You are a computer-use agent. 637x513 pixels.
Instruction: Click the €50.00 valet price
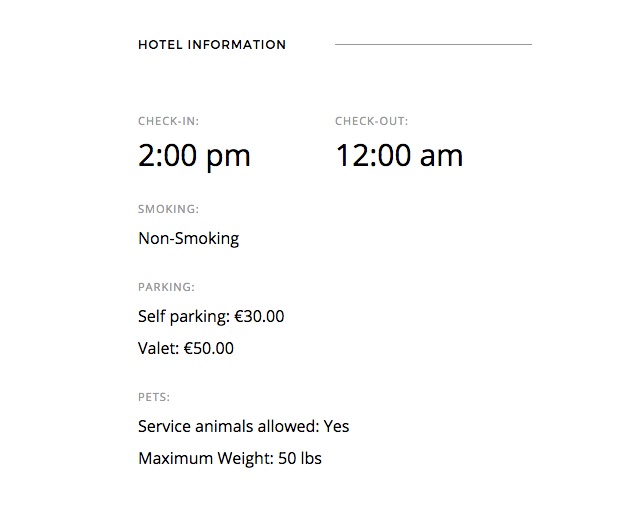tap(209, 349)
